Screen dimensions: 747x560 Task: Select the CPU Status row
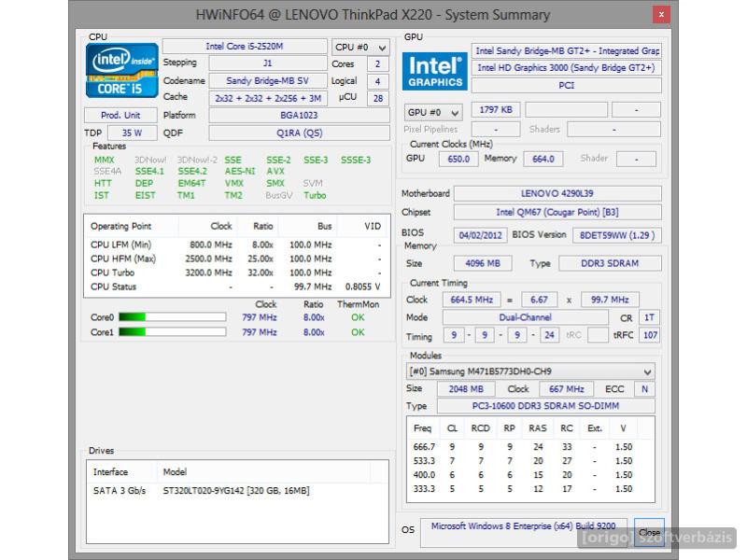pos(236,287)
